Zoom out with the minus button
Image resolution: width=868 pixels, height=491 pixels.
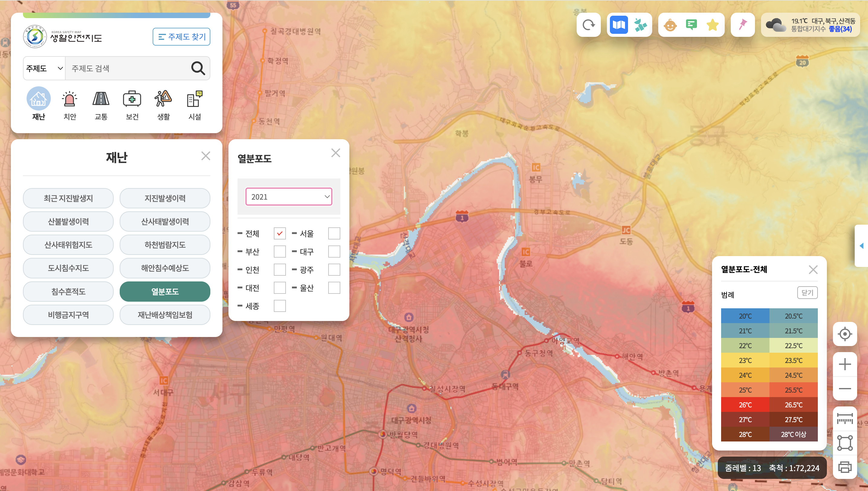tap(845, 389)
